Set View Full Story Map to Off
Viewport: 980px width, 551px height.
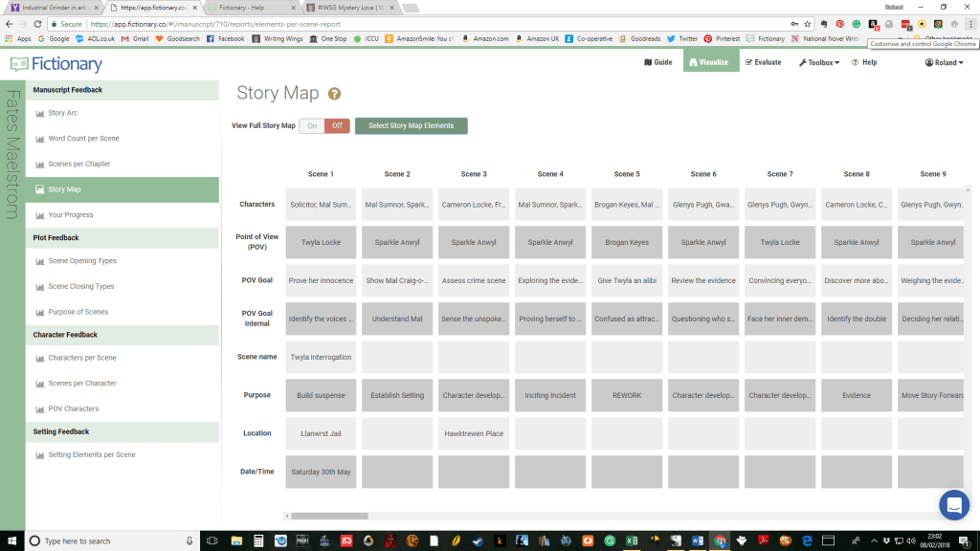pos(337,125)
